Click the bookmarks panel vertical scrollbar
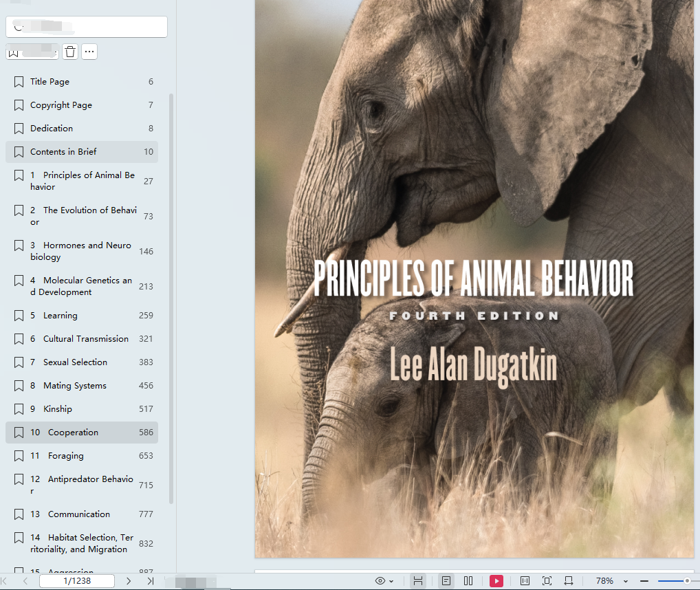 click(x=171, y=298)
